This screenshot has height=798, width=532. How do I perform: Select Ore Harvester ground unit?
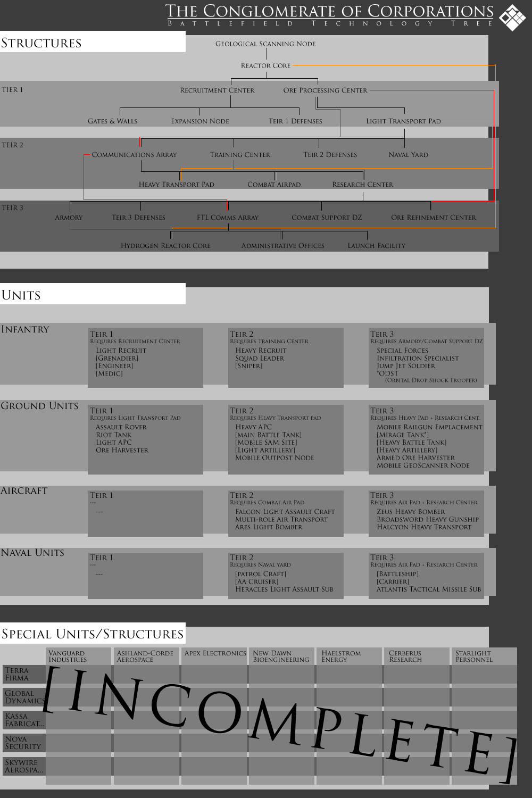[x=122, y=450]
